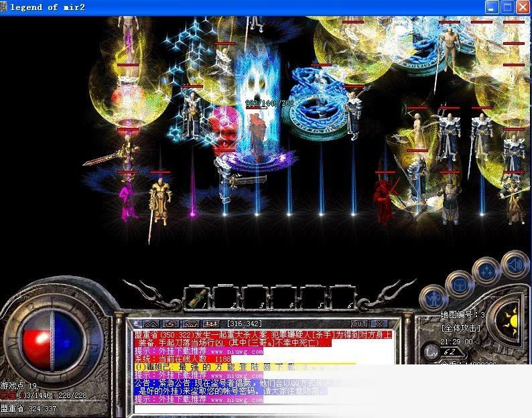Minimize the legend of mir2 window
Image resolution: width=532 pixels, height=418 pixels.
tap(492, 7)
